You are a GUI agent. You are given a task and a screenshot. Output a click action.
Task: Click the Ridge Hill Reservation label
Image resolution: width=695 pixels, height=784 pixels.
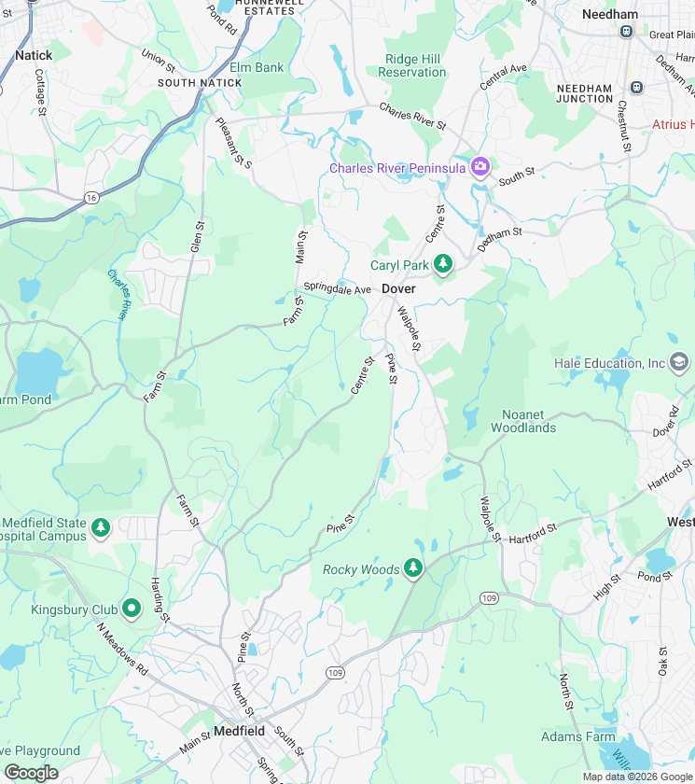click(x=411, y=65)
